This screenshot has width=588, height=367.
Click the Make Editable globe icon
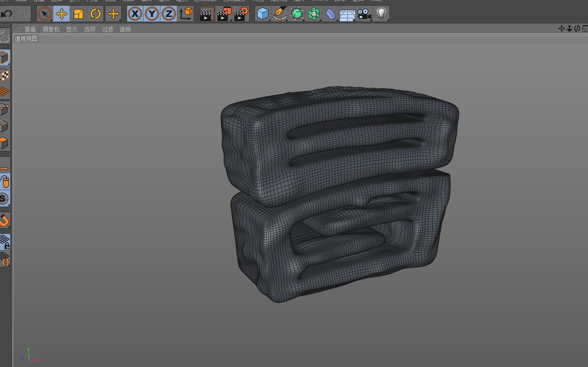click(5, 36)
